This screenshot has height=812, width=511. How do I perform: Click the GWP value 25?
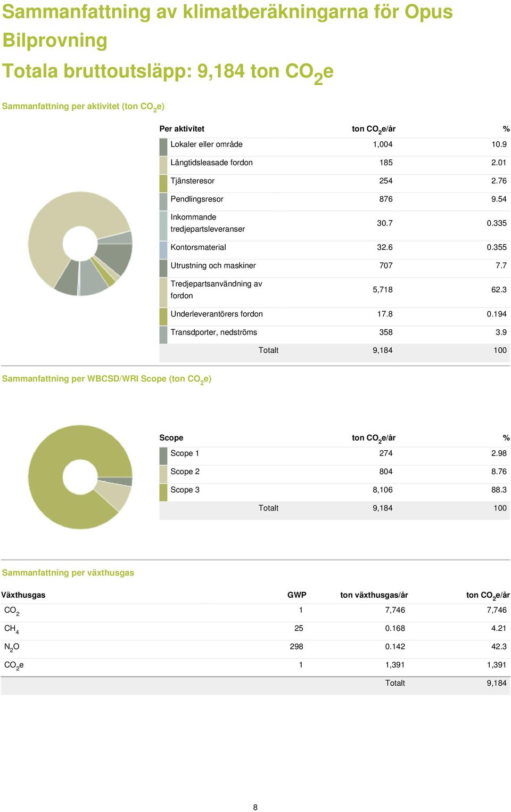click(x=299, y=629)
